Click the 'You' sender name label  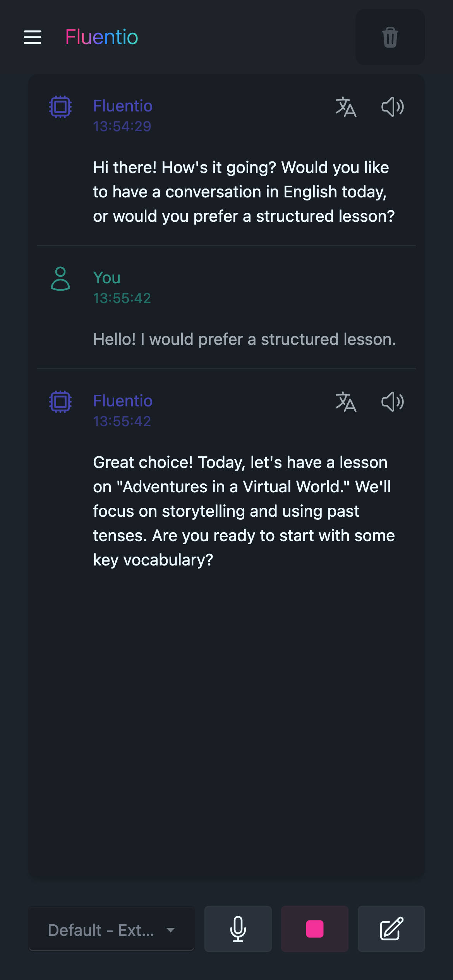[x=107, y=278]
